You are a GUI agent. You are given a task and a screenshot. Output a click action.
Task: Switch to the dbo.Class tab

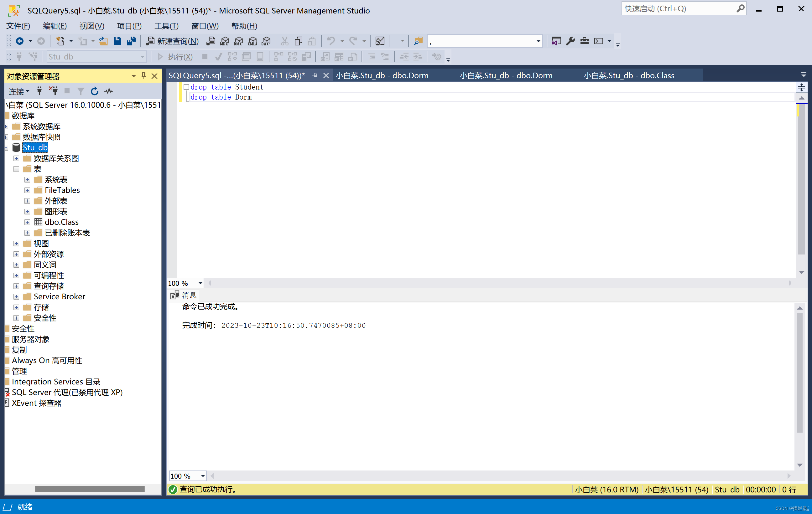(x=629, y=75)
